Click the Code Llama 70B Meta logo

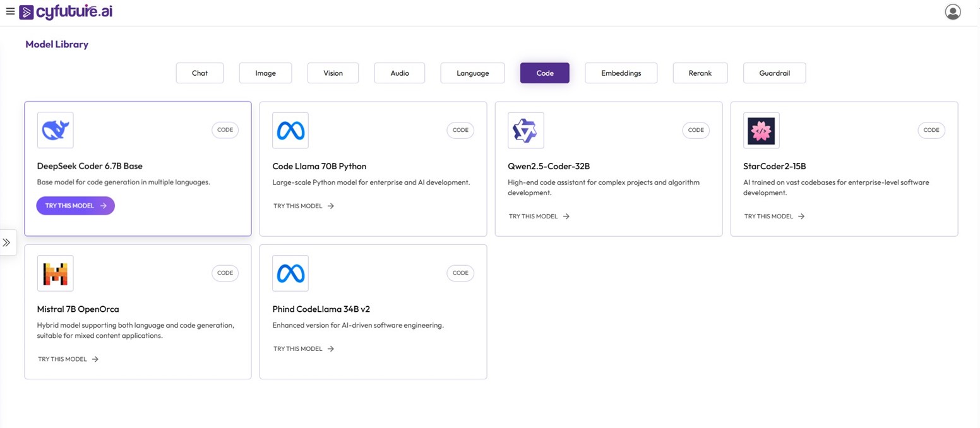pyautogui.click(x=290, y=131)
